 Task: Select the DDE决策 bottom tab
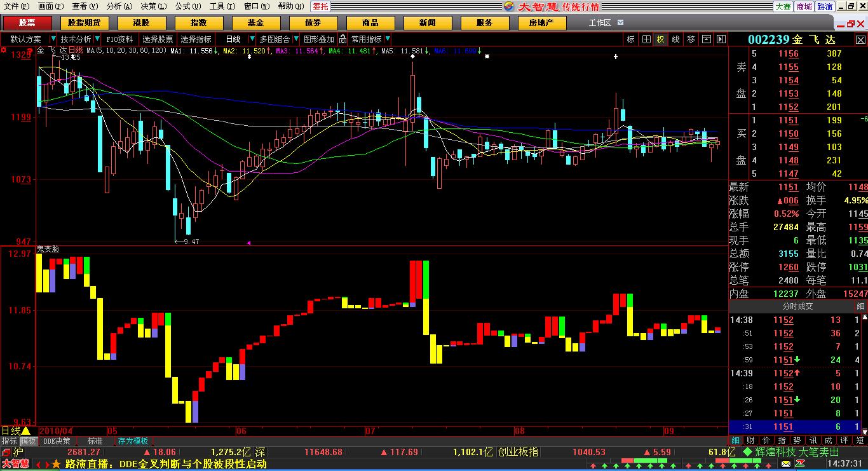[x=57, y=441]
